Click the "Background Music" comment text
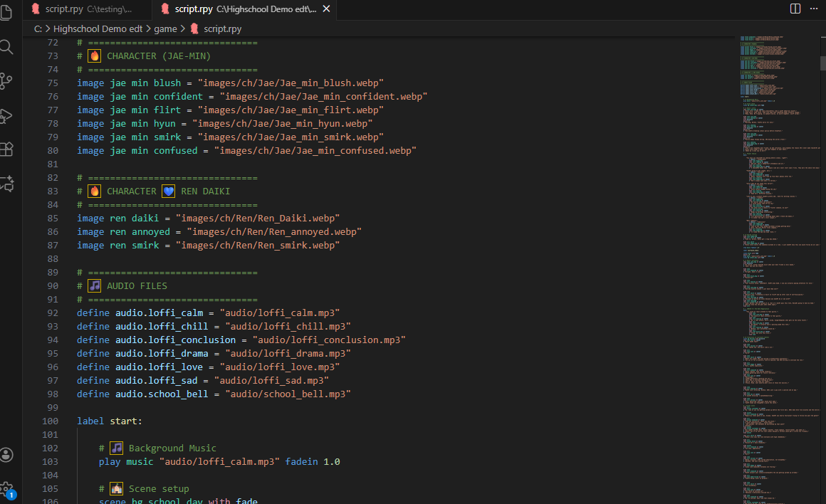Screen dimensions: 826x504 point(172,448)
